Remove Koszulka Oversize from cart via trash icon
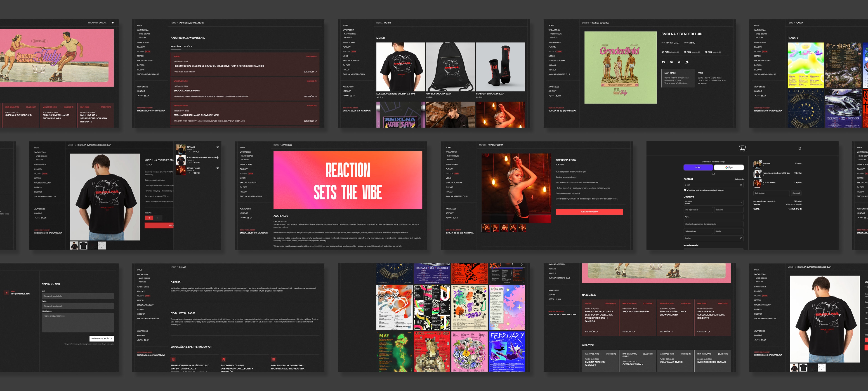 [x=217, y=158]
